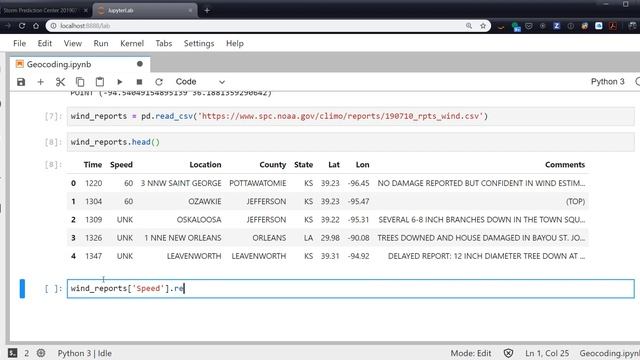Click the (TOP) comment cell
Screen dimensions: 640x360
(575, 201)
